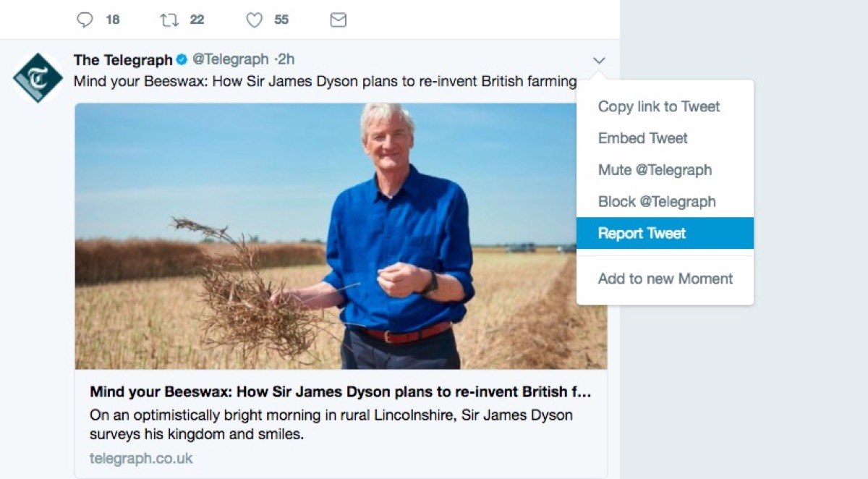
Task: Click the direct message envelope icon
Action: tap(338, 20)
